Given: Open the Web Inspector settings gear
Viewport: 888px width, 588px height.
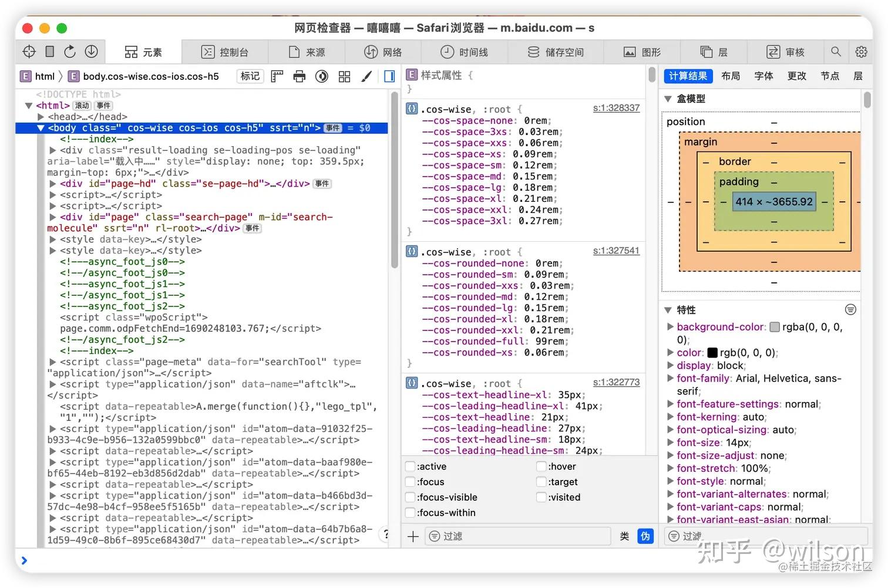Looking at the screenshot, I should click(x=861, y=52).
